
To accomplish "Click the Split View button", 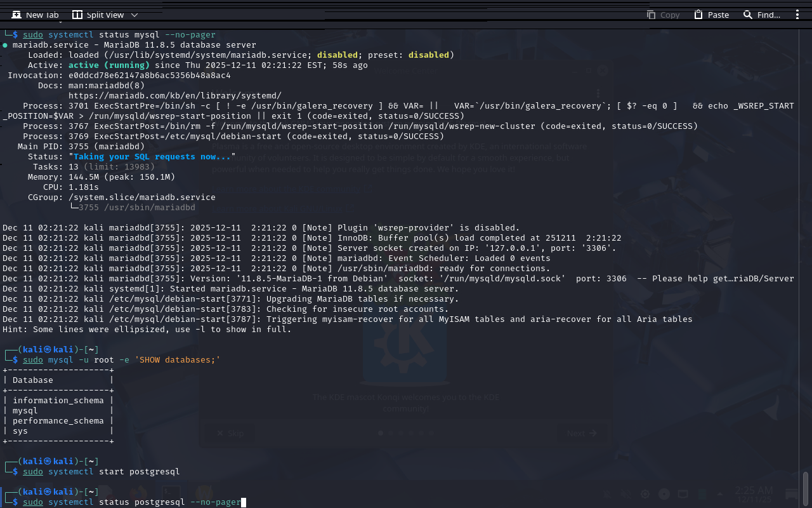I will coord(97,15).
